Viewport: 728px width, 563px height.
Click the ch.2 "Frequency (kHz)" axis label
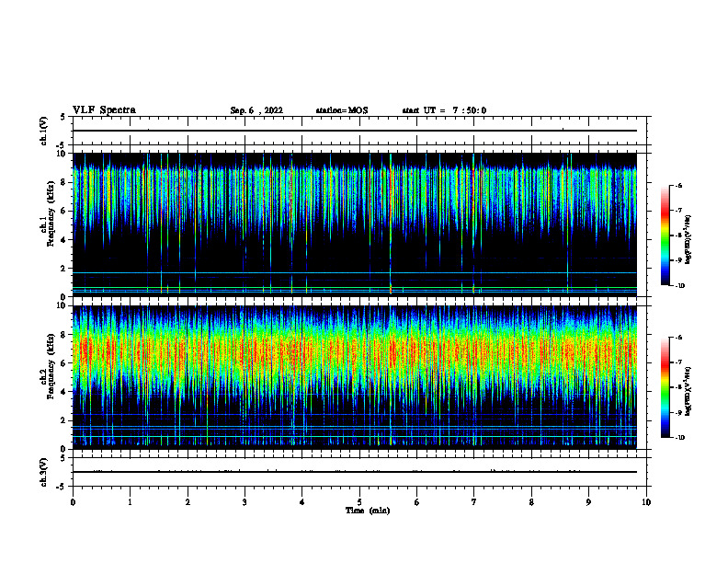tap(51, 366)
